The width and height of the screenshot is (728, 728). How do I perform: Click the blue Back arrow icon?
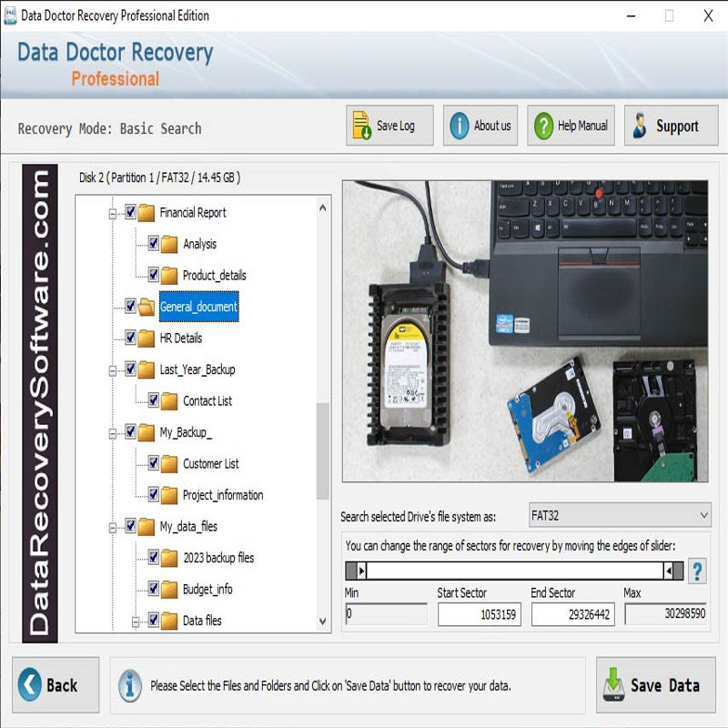point(29,684)
